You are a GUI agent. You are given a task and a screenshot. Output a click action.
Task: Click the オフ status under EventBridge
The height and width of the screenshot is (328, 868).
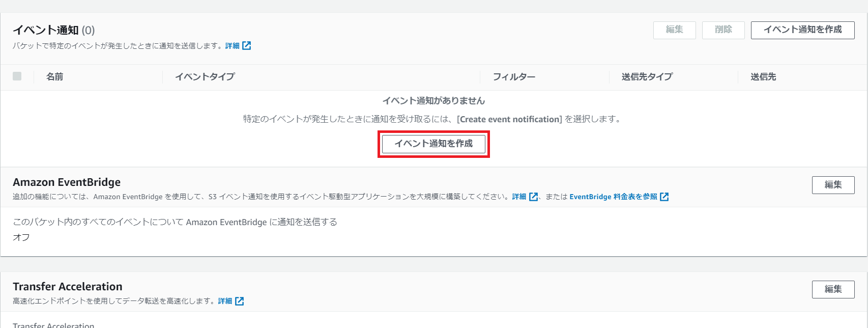tap(21, 237)
